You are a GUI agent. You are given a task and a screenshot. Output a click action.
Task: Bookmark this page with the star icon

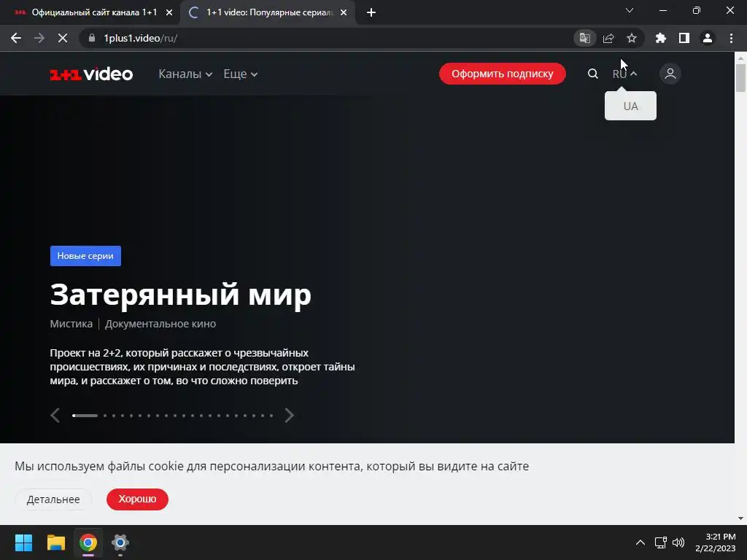631,38
